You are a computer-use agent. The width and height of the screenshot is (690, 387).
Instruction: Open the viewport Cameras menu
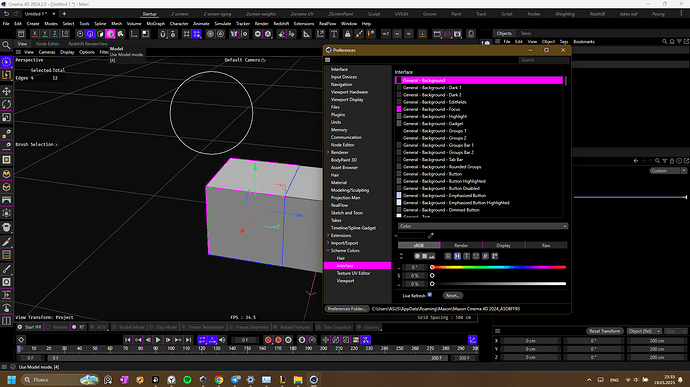47,52
